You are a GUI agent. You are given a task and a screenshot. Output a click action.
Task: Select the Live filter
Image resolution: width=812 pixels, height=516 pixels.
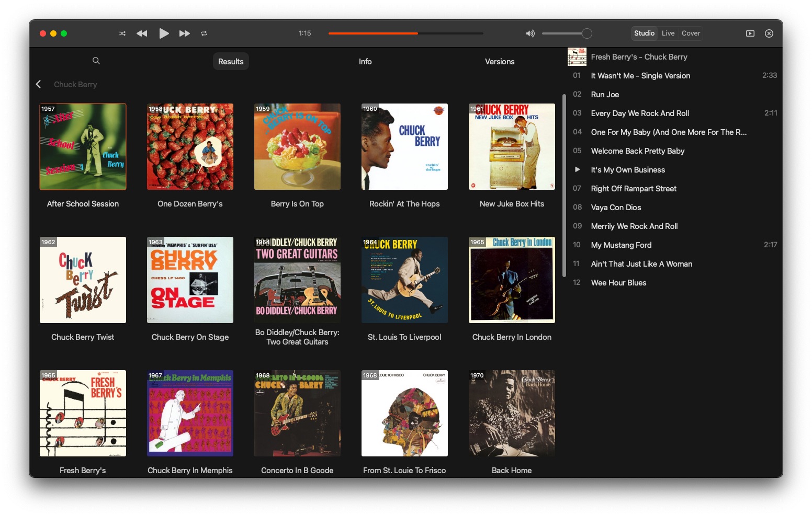668,33
